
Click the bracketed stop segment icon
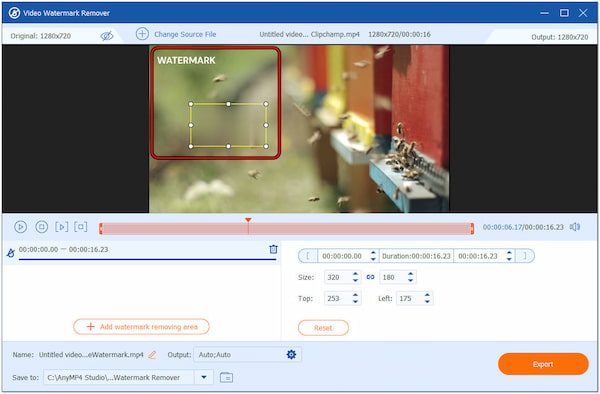[81, 226]
